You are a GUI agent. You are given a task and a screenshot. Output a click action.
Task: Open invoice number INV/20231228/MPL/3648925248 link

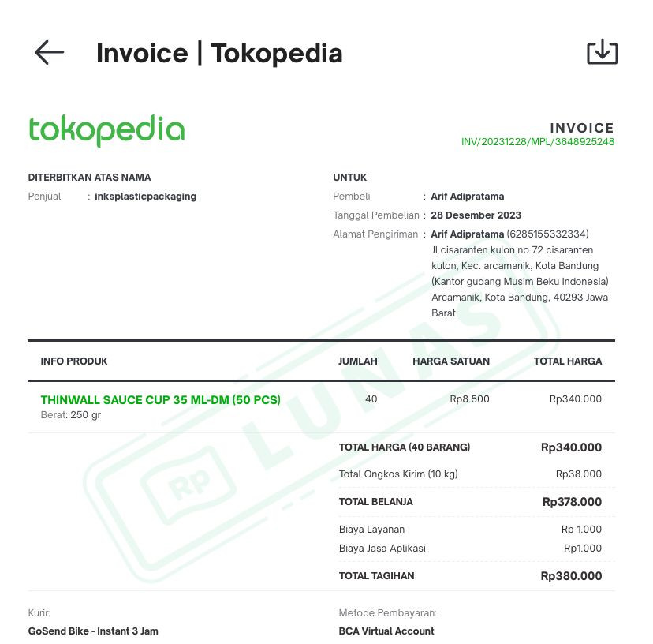point(538,142)
